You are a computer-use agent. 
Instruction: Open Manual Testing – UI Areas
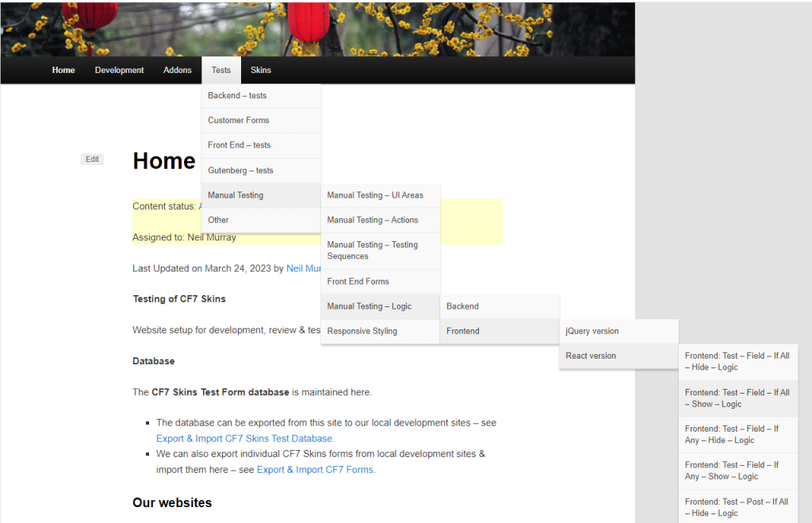pos(375,195)
